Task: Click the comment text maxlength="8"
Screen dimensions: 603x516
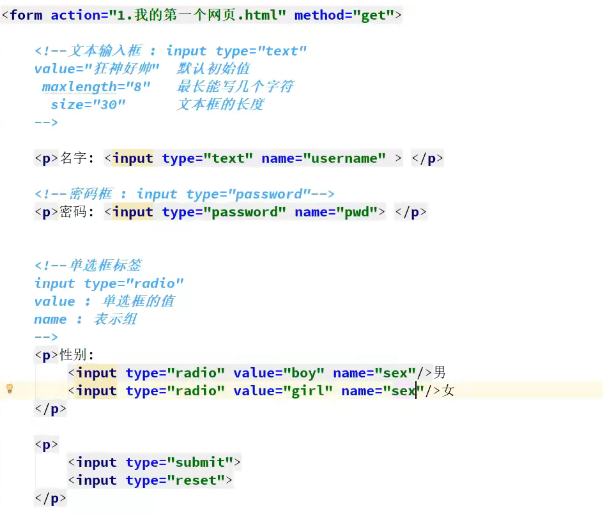Action: coord(96,87)
